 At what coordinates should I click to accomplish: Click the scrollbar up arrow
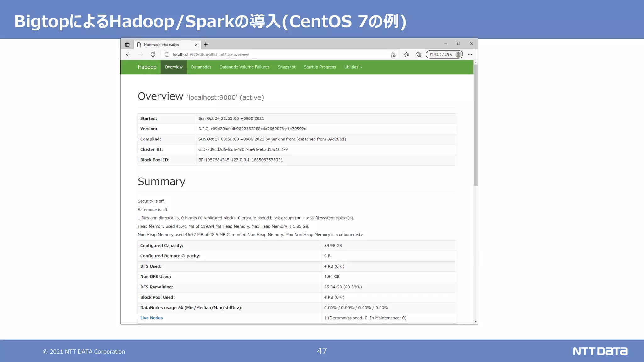pyautogui.click(x=475, y=63)
